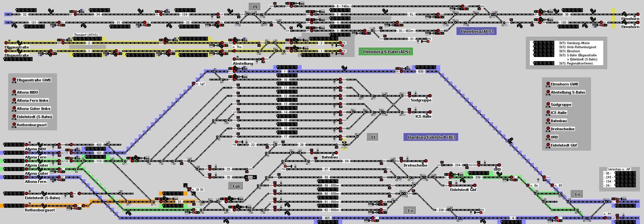Toggle Rothenburgsort indicator in left legend panel
644x224 pixels.
click(14, 125)
